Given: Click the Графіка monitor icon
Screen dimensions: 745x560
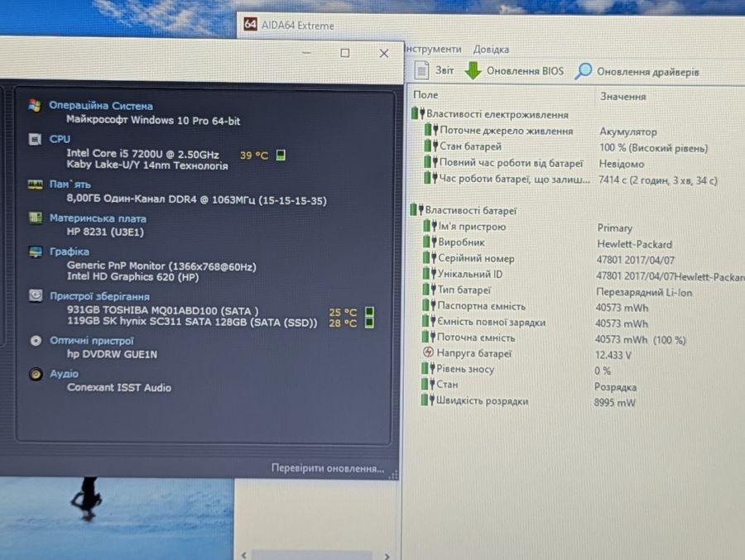Looking at the screenshot, I should [36, 251].
